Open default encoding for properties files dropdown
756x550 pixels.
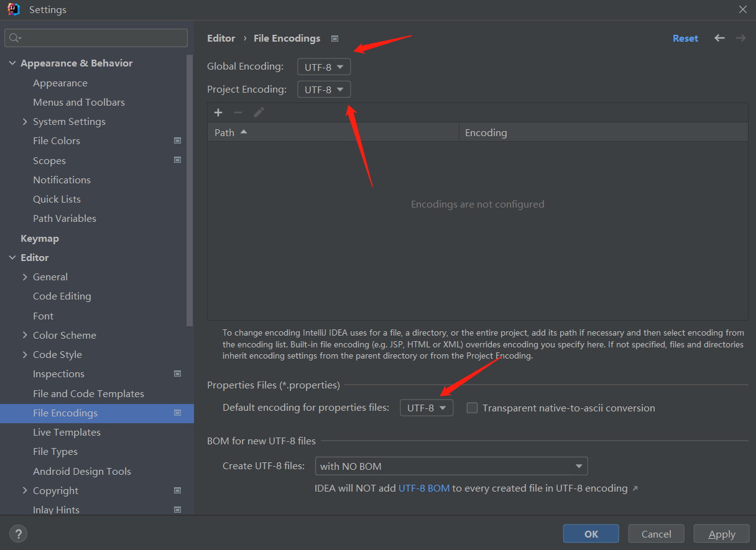(x=426, y=408)
